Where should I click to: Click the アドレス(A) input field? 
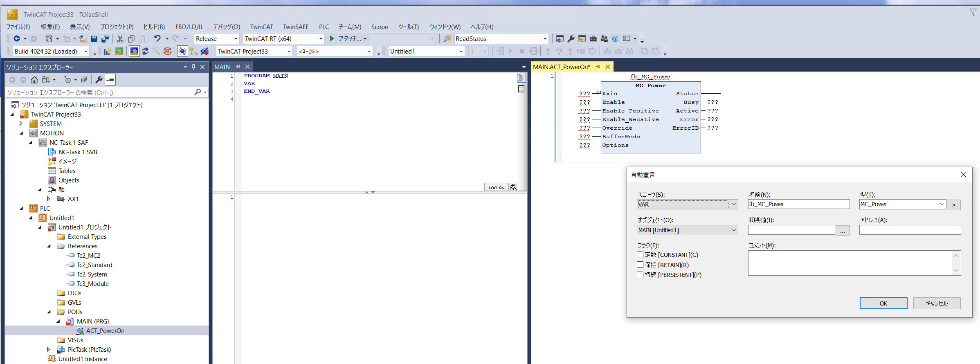coord(910,230)
